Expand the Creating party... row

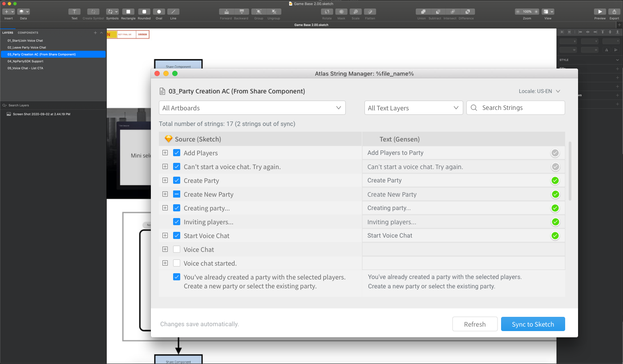pyautogui.click(x=165, y=208)
